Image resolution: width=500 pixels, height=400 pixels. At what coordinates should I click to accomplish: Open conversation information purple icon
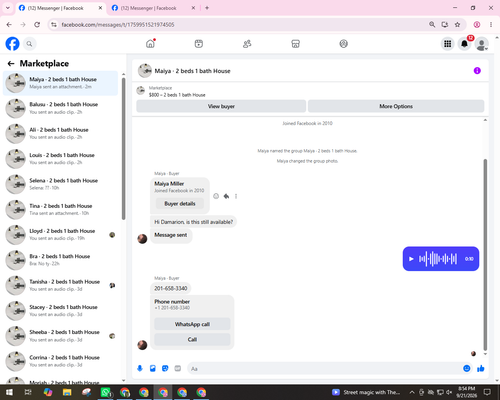[x=477, y=71]
